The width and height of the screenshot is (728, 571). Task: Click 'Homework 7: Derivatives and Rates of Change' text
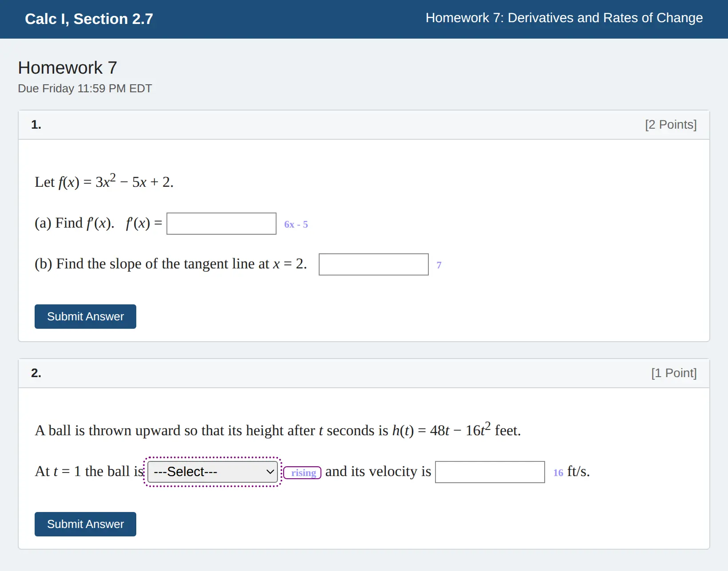coord(564,18)
